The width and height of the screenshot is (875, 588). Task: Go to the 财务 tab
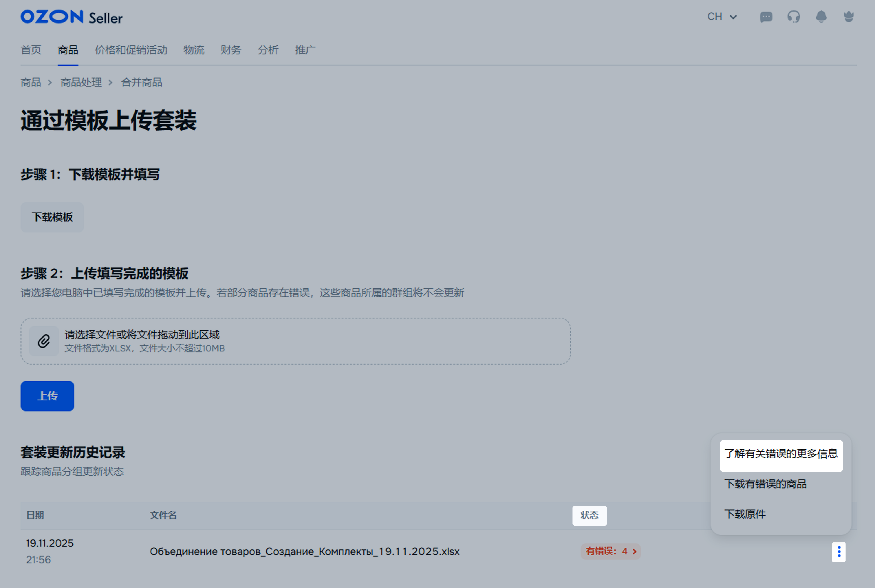pyautogui.click(x=231, y=50)
